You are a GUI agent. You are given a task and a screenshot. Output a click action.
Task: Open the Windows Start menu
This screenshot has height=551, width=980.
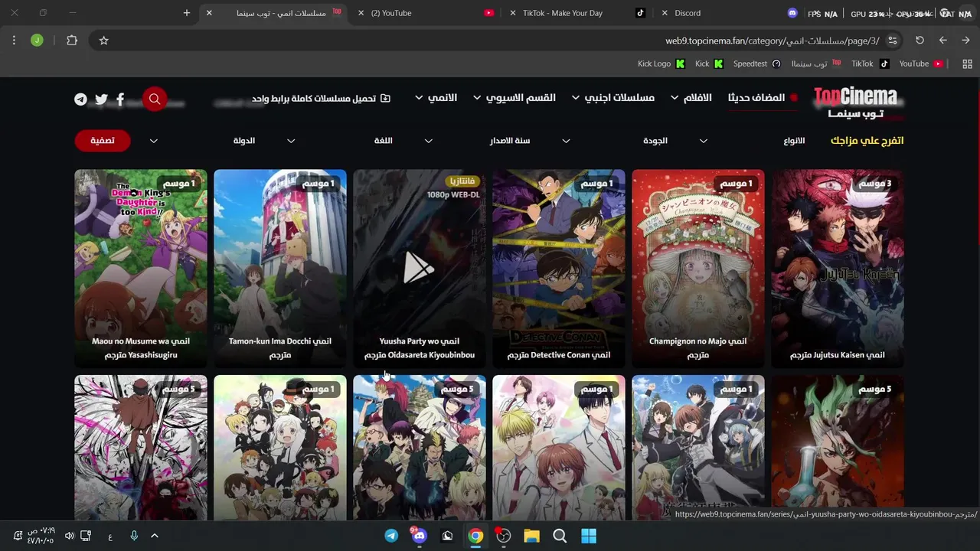(x=588, y=536)
